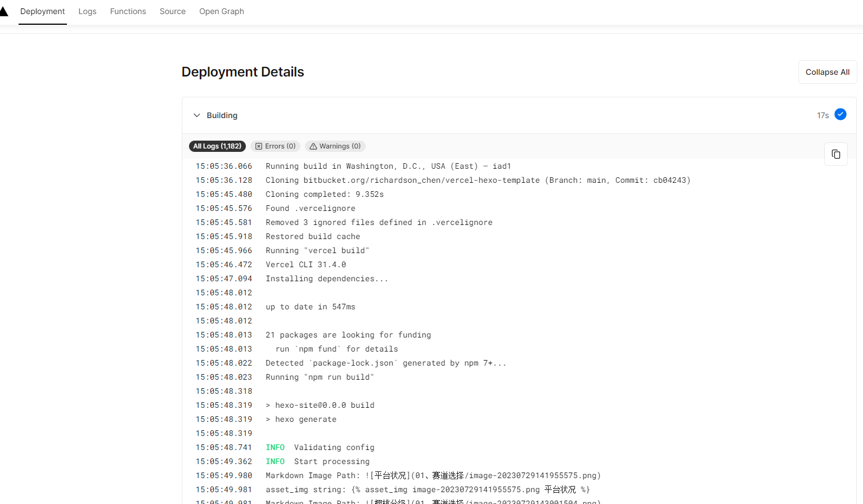Click the 'Installing dependencies...' log line
The height and width of the screenshot is (504, 863).
326,279
